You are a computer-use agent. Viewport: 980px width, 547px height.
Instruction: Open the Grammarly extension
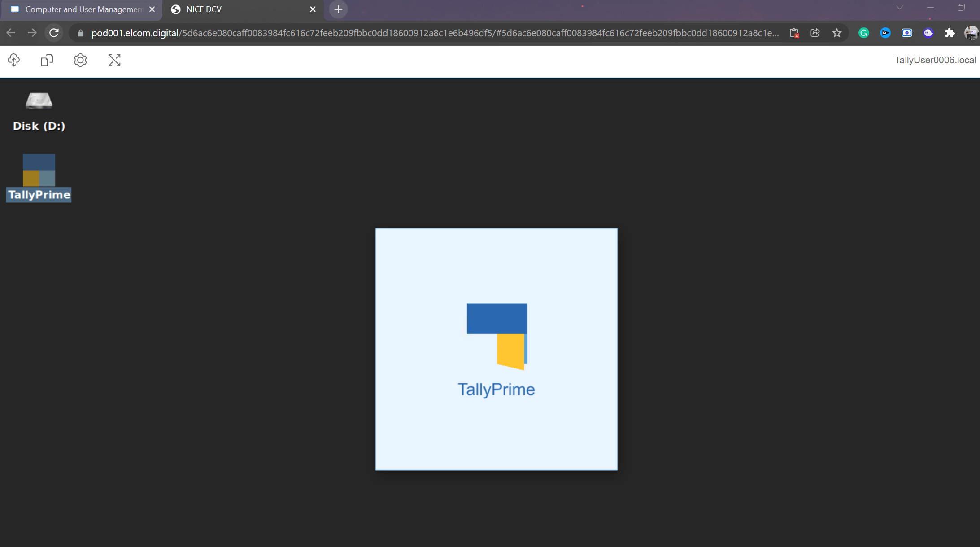(x=864, y=33)
